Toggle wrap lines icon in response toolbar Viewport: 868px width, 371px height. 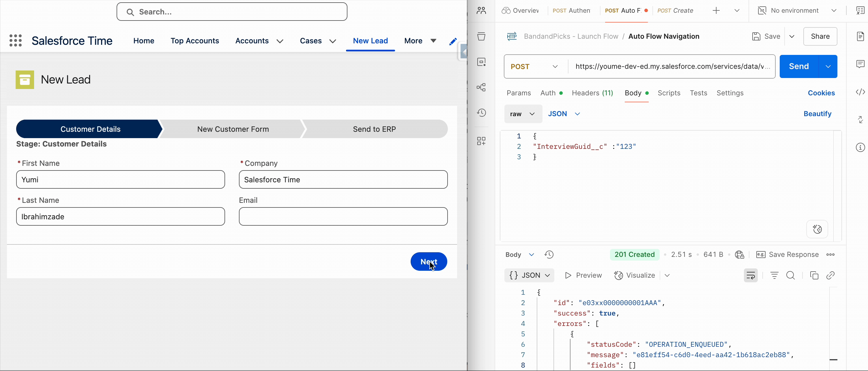click(x=750, y=276)
